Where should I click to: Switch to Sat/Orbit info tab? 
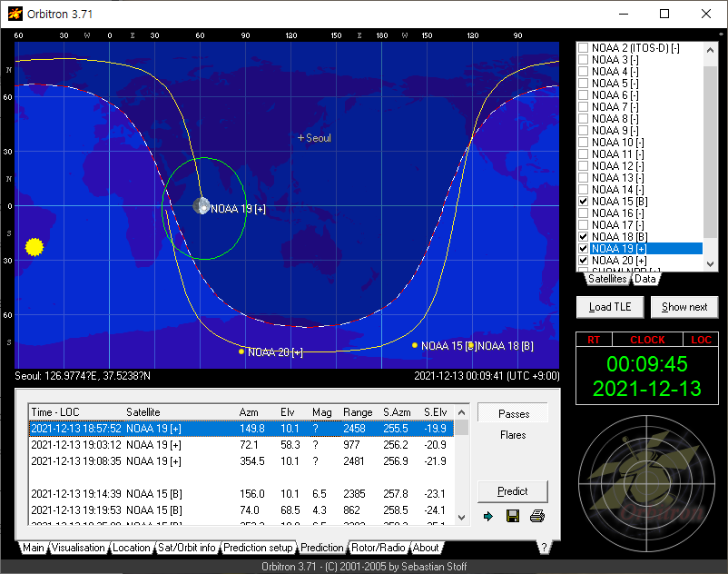pos(187,548)
